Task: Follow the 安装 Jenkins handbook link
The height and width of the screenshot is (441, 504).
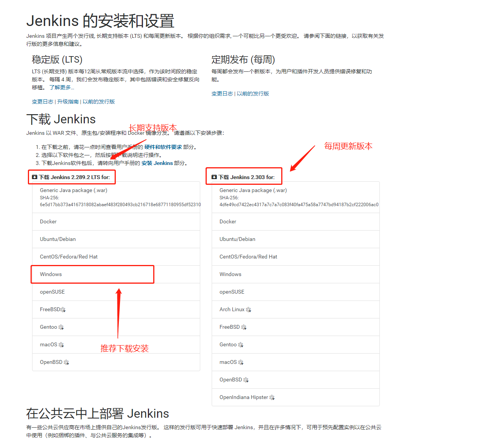Action: 157,163
